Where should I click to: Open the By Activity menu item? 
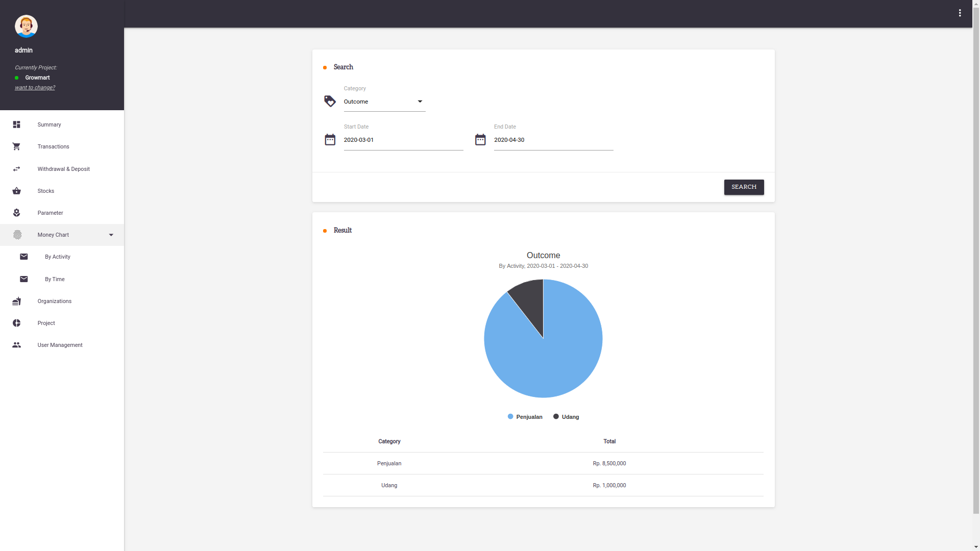click(58, 257)
